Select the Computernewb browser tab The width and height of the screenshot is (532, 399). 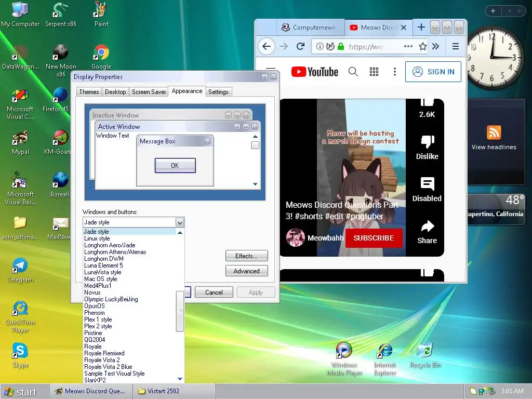(x=310, y=27)
